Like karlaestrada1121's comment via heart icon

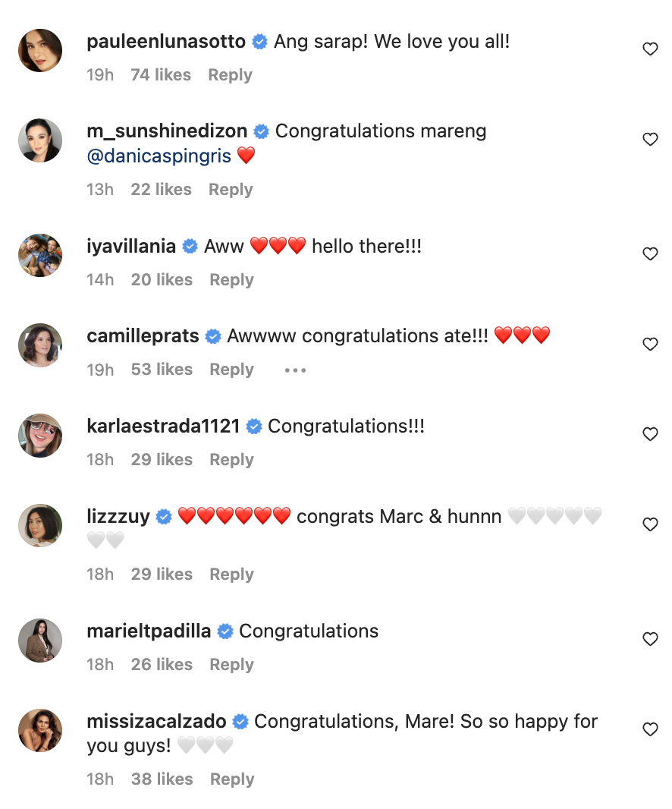pos(650,434)
